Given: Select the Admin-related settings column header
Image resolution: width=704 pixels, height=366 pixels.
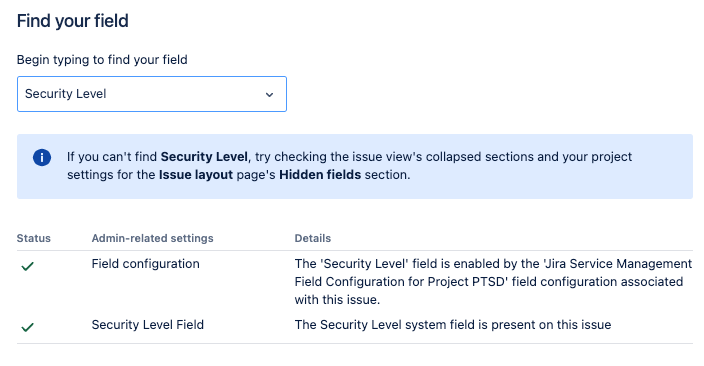Looking at the screenshot, I should (x=153, y=238).
